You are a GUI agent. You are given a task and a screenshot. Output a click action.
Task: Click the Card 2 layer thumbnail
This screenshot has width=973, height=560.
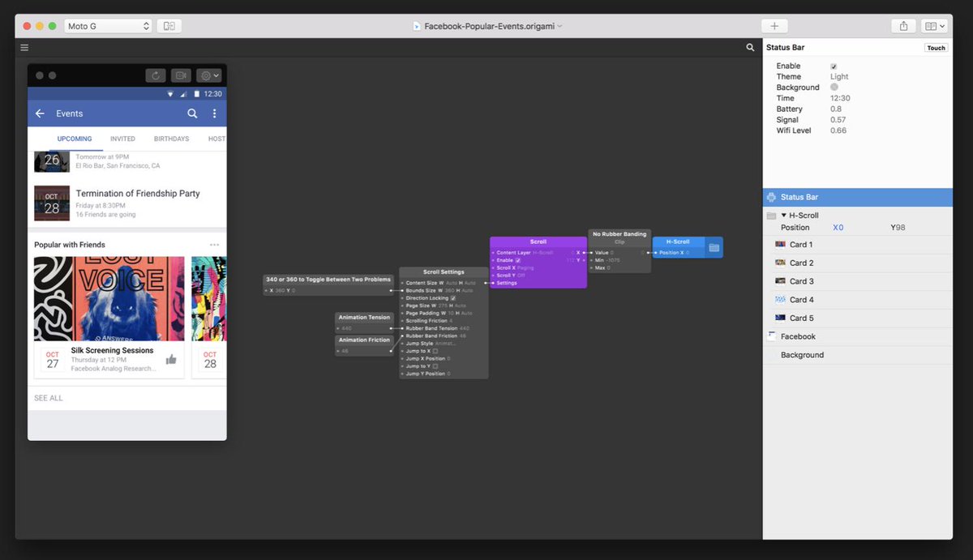780,263
